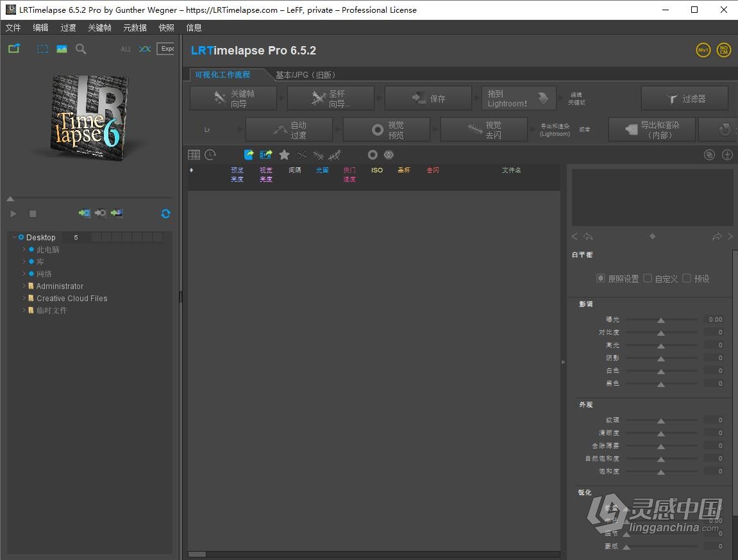Viewport: 738px width, 560px height.
Task: Open the Expo dropdown in the left toolbar
Action: tap(165, 49)
